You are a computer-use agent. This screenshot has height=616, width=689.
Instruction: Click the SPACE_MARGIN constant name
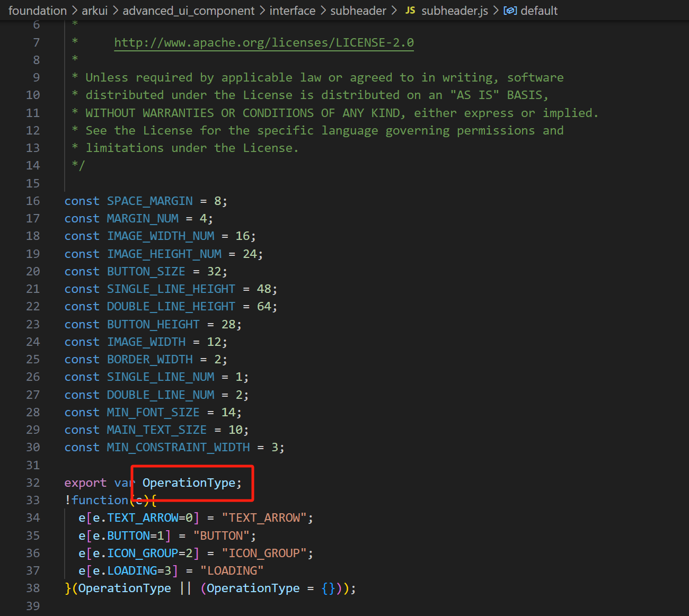(150, 201)
